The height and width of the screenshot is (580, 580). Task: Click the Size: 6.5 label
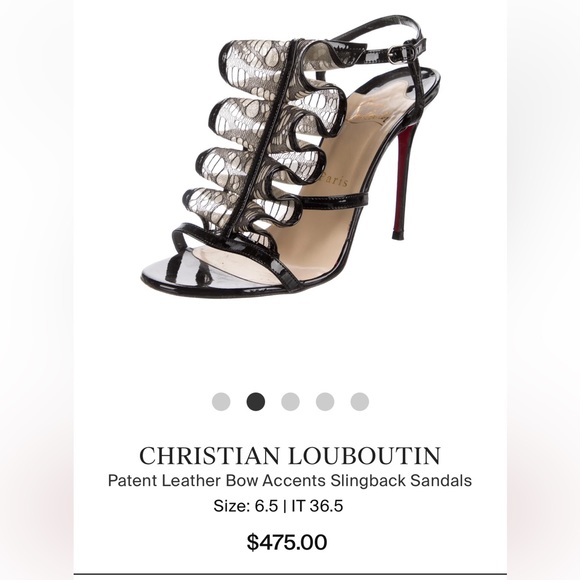[x=246, y=506]
